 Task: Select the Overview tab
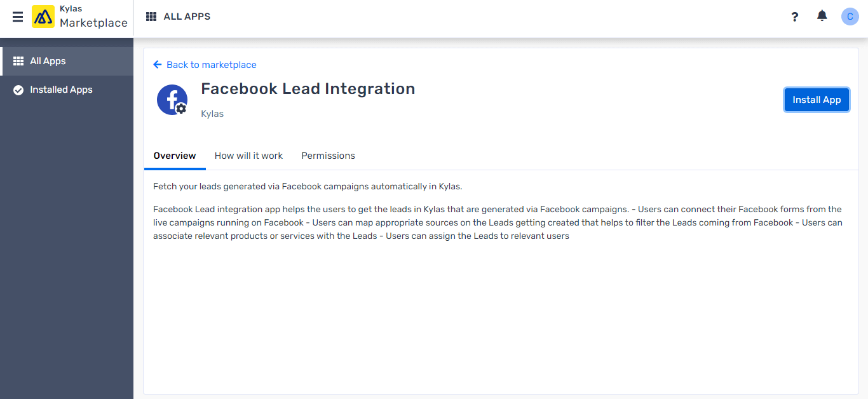pyautogui.click(x=175, y=156)
